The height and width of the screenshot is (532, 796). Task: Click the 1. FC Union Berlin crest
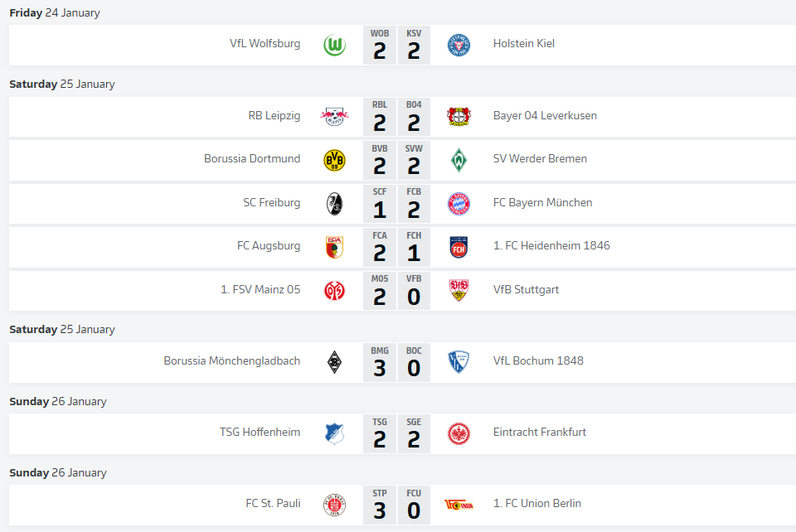coord(459,504)
